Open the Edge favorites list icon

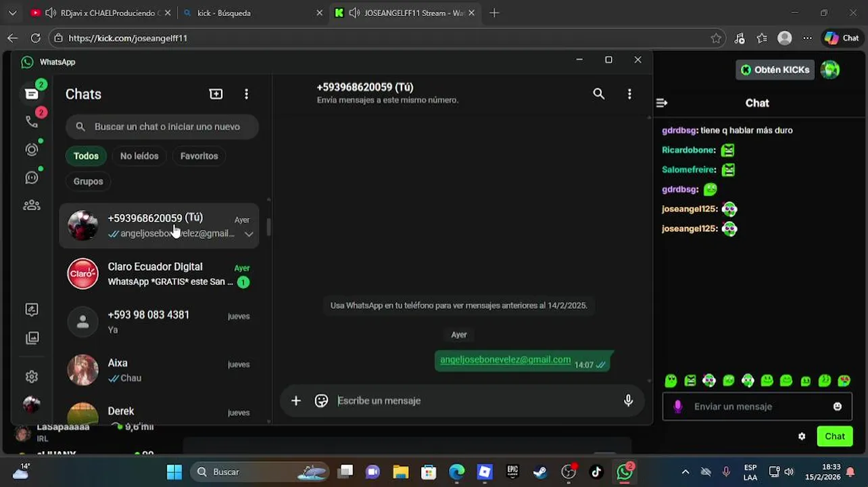762,38
